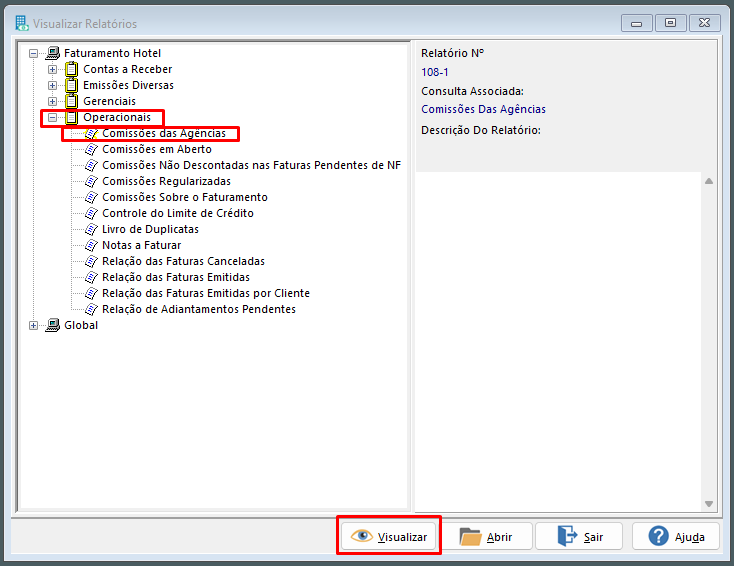The image size is (734, 566).
Task: Click the Operacionais folder icon
Action: (72, 117)
